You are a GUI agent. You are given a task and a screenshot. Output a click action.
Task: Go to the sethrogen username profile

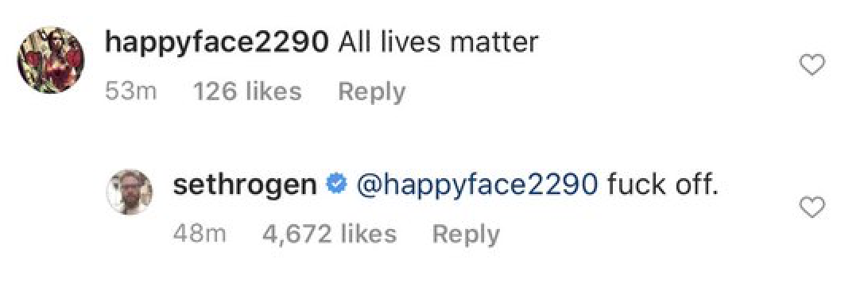(246, 185)
